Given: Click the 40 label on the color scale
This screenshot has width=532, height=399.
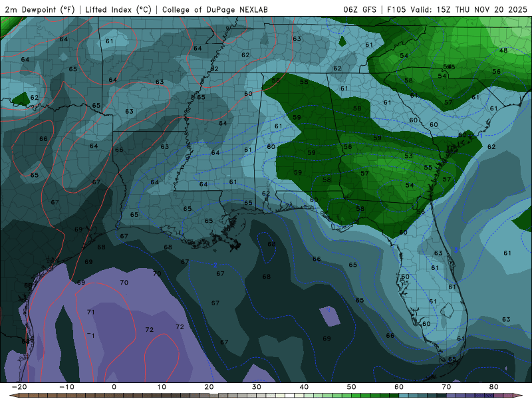Looking at the screenshot, I should pyautogui.click(x=304, y=387).
